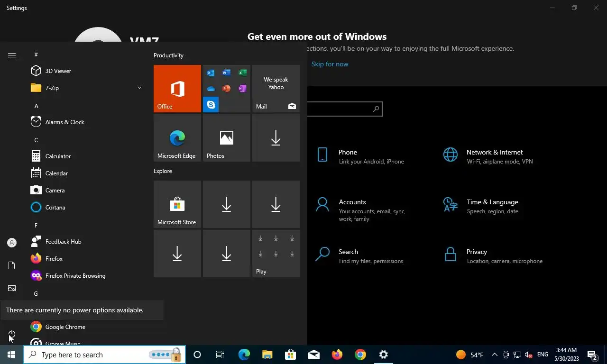Show hidden tray icons chevron
This screenshot has height=364, width=607.
(x=494, y=355)
